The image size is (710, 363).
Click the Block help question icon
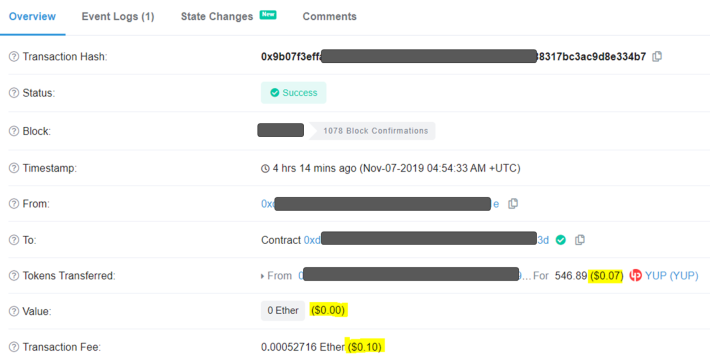14,131
